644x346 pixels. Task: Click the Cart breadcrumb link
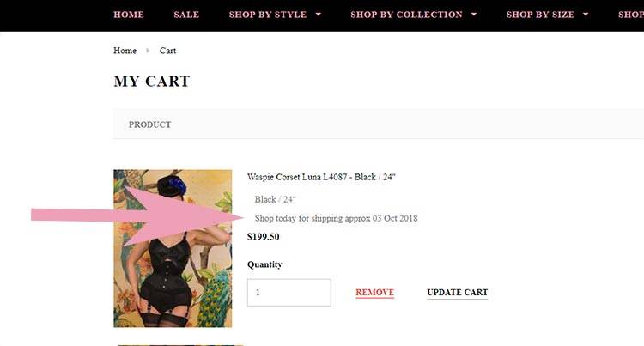click(167, 51)
